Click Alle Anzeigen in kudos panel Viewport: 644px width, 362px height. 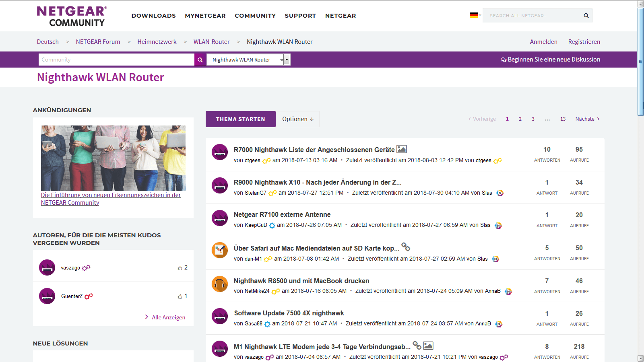[168, 317]
